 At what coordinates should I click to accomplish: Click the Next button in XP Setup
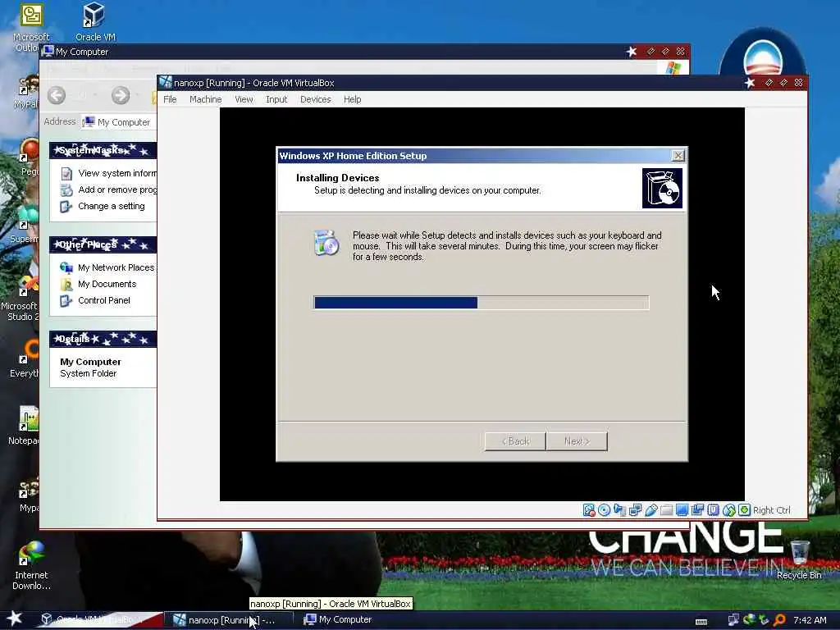(x=577, y=441)
